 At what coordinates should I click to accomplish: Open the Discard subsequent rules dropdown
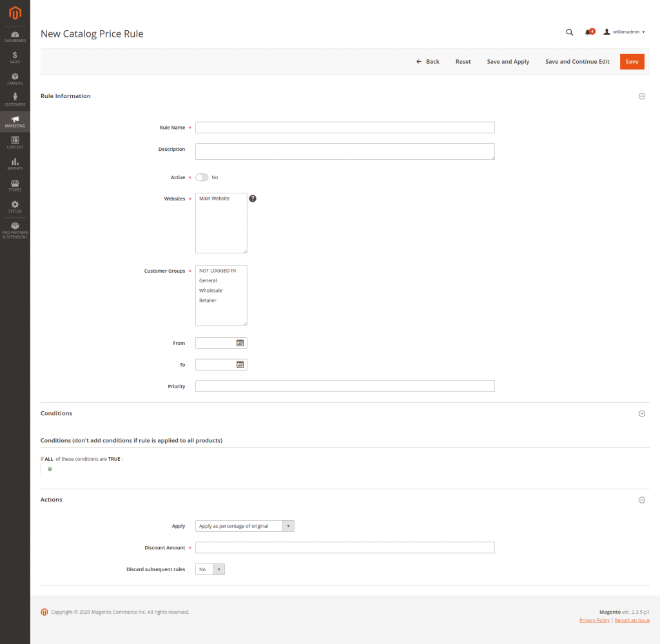click(x=210, y=569)
